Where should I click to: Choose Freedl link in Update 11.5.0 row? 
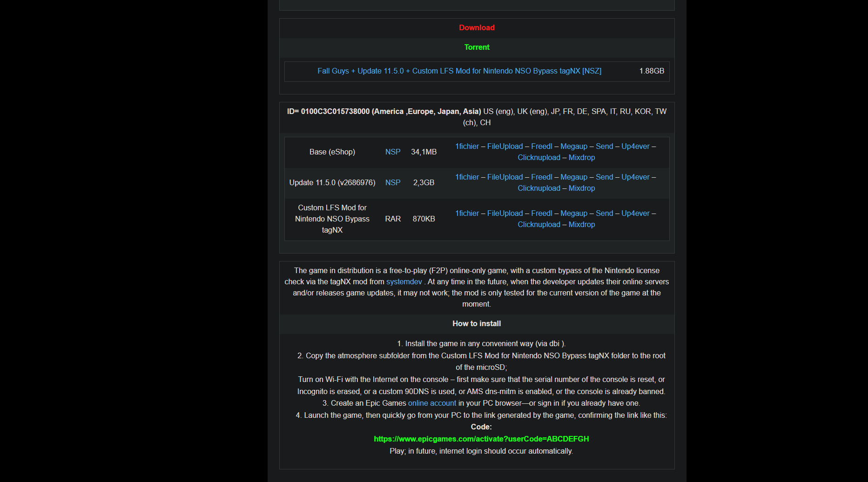542,177
